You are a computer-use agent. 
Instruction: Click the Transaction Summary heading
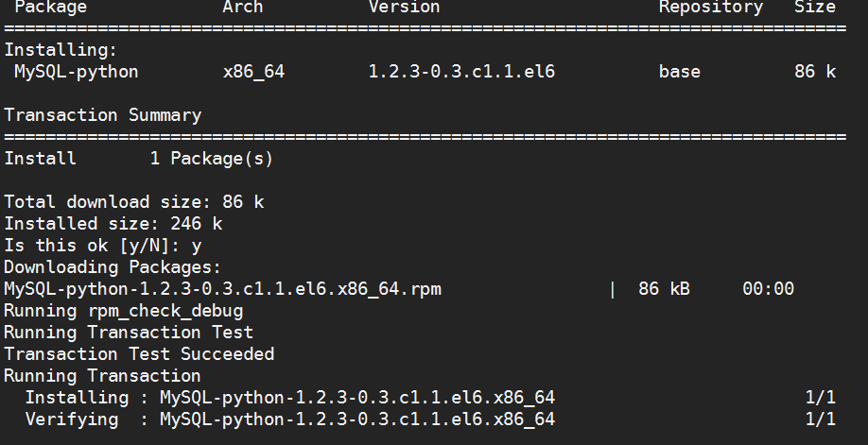tap(103, 115)
